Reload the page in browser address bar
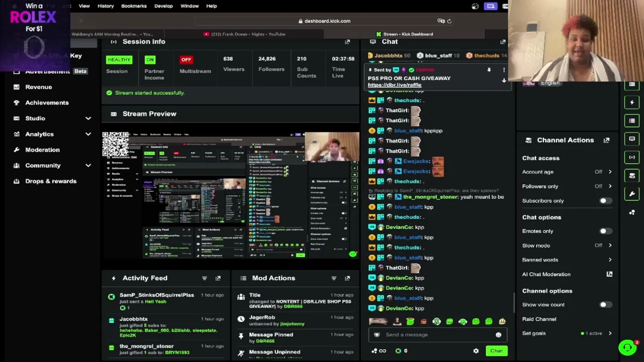Viewport: 644px width, 362px height. [449, 21]
